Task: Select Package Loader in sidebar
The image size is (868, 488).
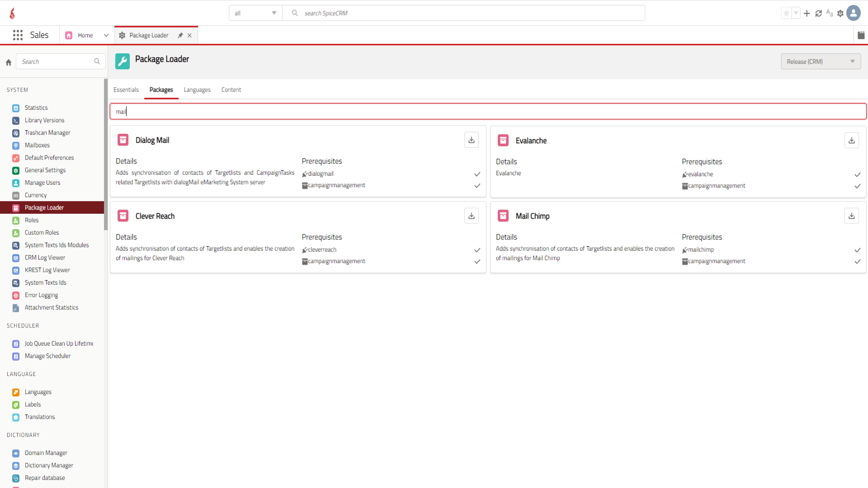Action: click(52, 208)
